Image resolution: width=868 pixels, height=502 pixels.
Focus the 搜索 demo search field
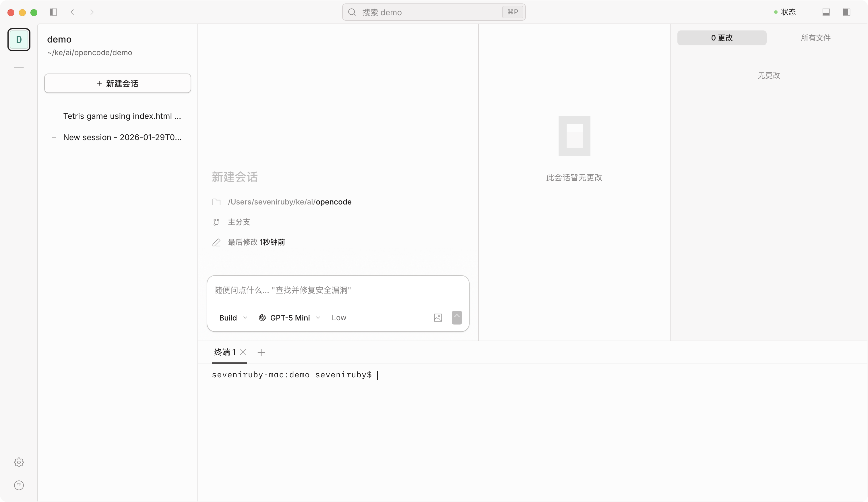point(427,12)
